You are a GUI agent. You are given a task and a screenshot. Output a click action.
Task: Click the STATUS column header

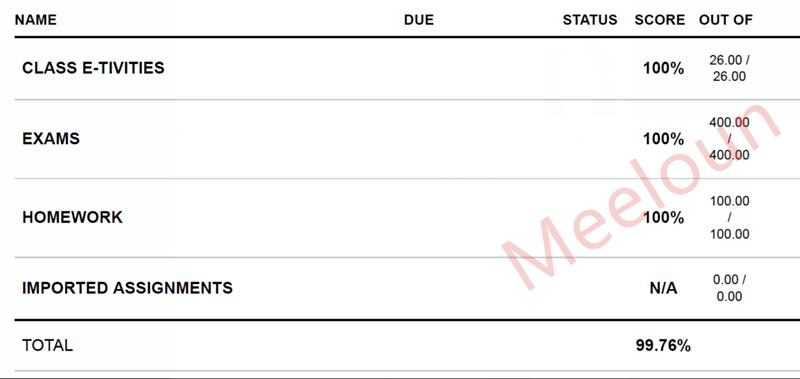coord(590,20)
